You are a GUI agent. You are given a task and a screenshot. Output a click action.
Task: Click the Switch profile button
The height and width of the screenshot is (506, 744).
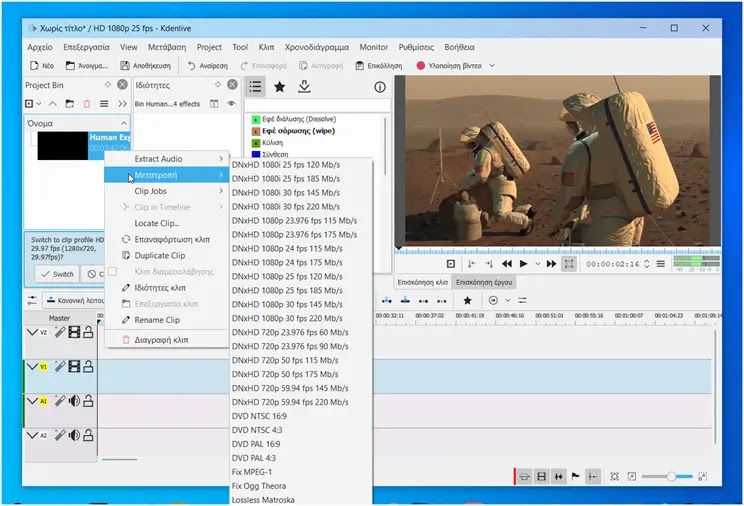tap(57, 274)
